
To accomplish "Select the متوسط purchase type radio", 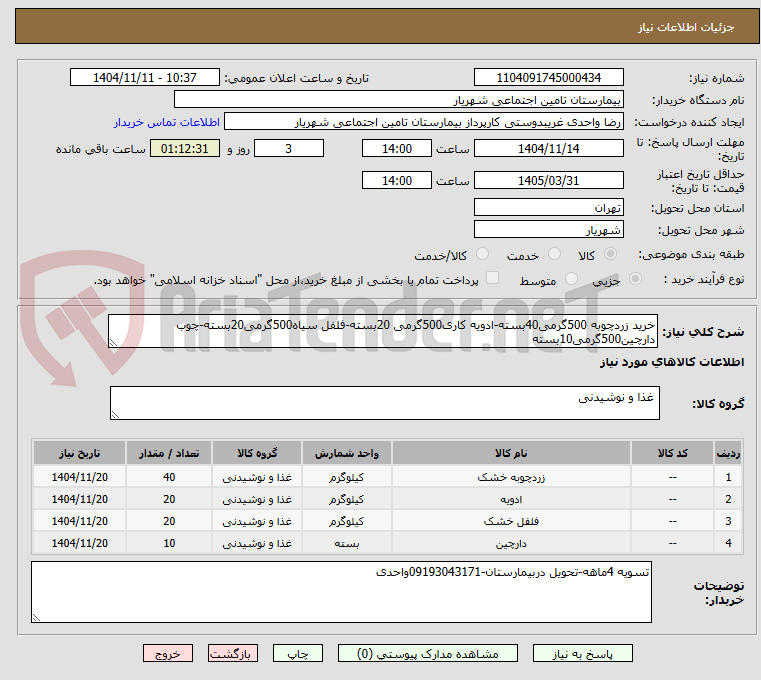I will pos(571,279).
